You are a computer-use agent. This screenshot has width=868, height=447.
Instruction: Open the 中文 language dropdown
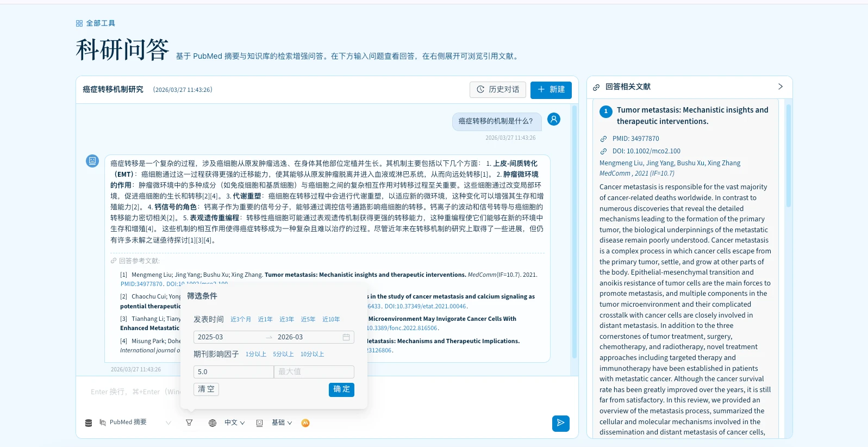[x=235, y=423]
